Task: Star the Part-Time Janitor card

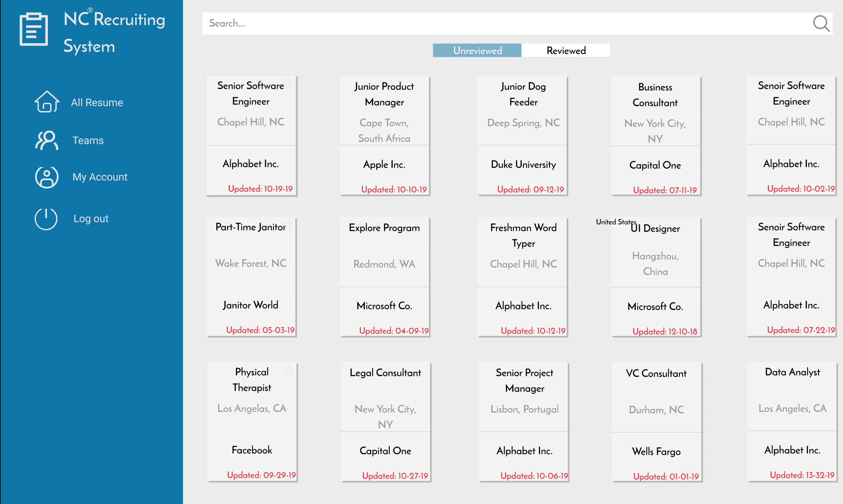Action: 288,225
